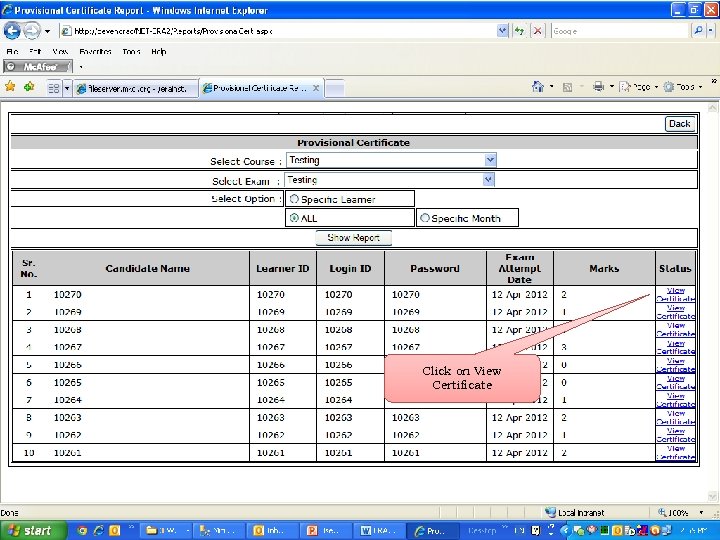720x540 pixels.
Task: Click the browser Back arrow button
Action: click(x=12, y=30)
